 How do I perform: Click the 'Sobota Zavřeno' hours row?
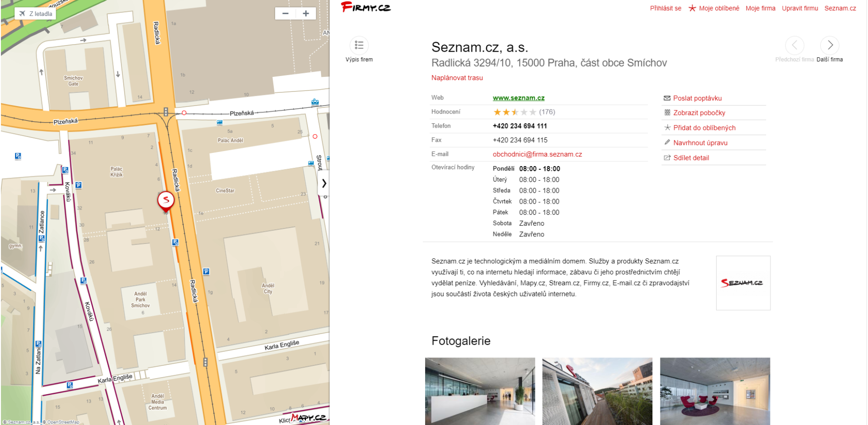(518, 223)
